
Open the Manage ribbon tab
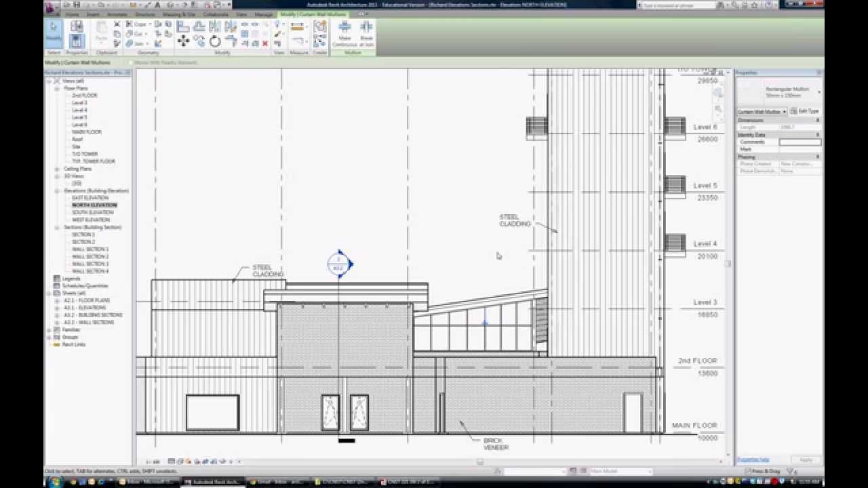[264, 14]
